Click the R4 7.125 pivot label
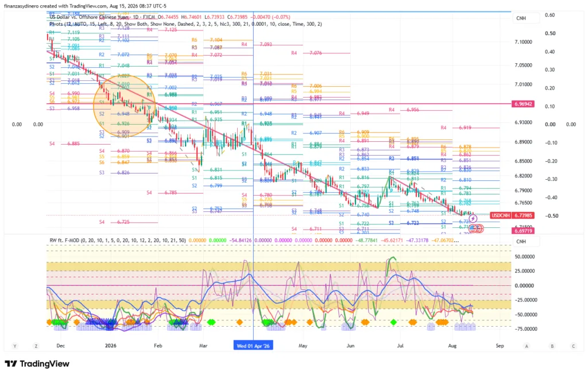Viewport: 588px width, 376px height. (x=162, y=30)
